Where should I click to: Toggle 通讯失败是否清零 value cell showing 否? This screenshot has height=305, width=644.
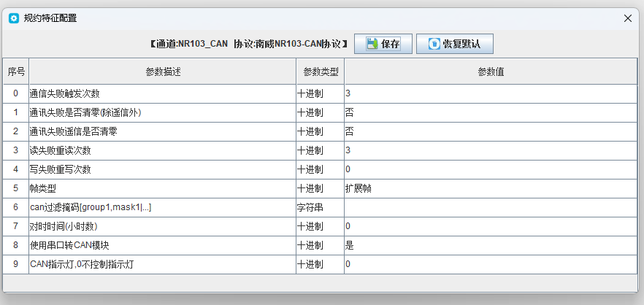[x=489, y=112]
